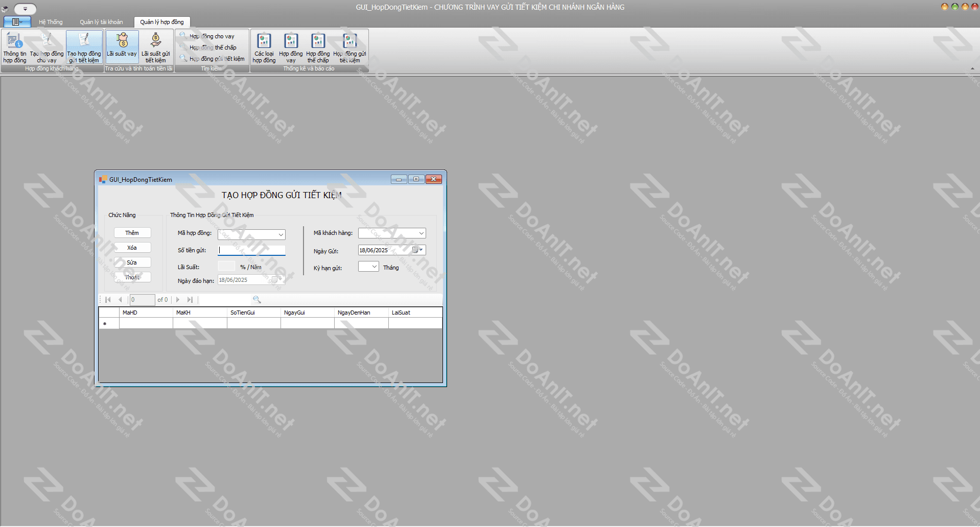The width and height of the screenshot is (980, 527).
Task: Open Các loại hợp đồng report
Action: tap(264, 47)
